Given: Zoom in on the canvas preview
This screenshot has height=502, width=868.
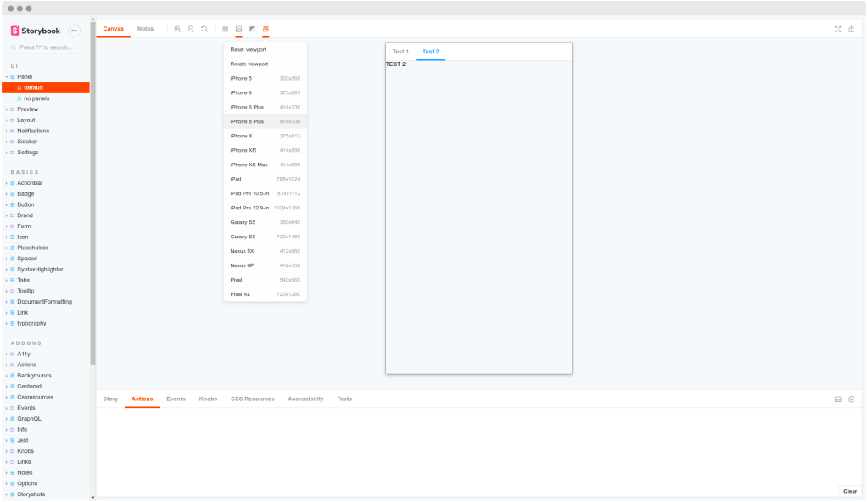Looking at the screenshot, I should pyautogui.click(x=177, y=28).
